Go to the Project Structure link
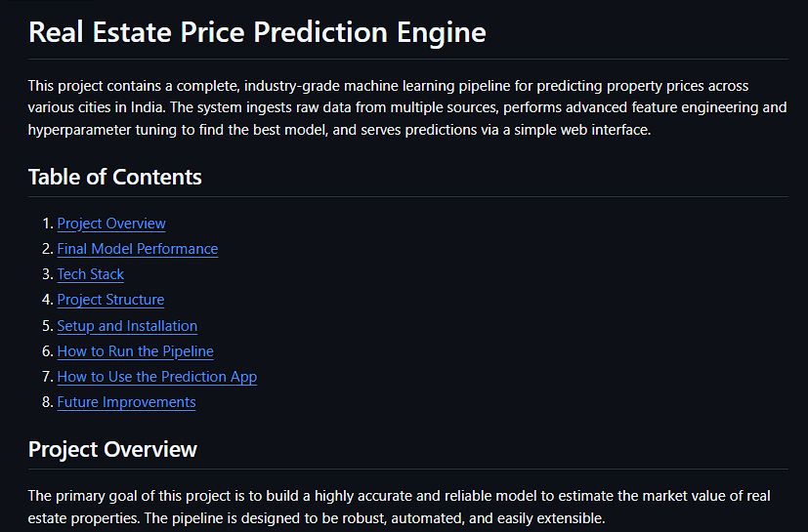This screenshot has width=808, height=532. [x=110, y=300]
